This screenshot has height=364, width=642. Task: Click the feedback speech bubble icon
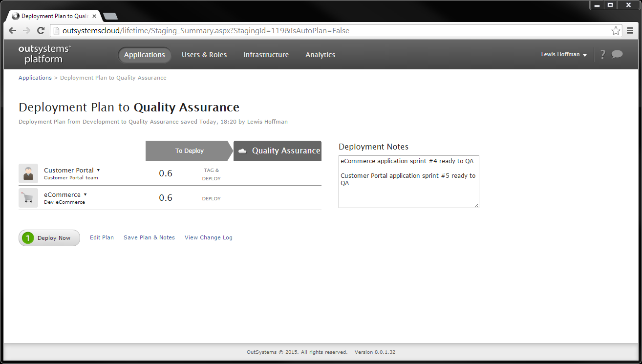coord(617,54)
